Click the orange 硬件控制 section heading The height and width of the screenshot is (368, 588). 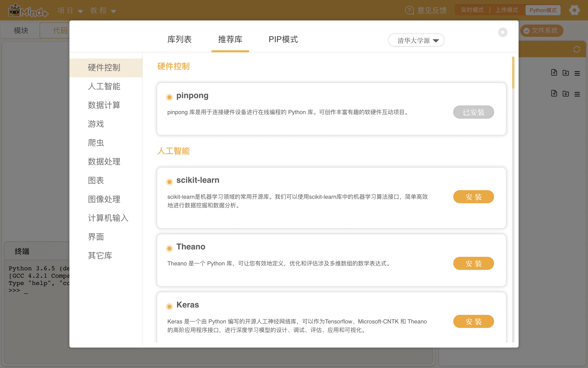click(174, 66)
